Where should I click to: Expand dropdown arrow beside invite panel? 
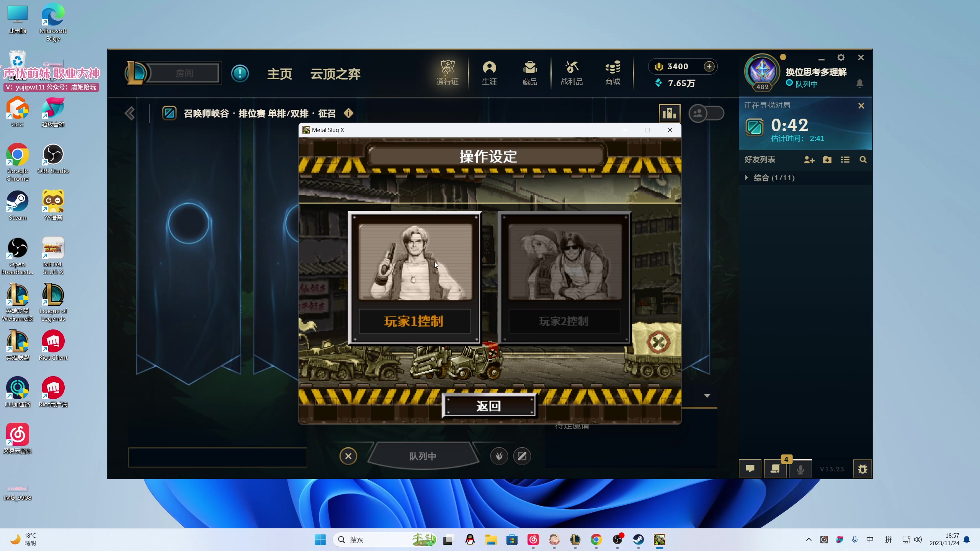[707, 396]
